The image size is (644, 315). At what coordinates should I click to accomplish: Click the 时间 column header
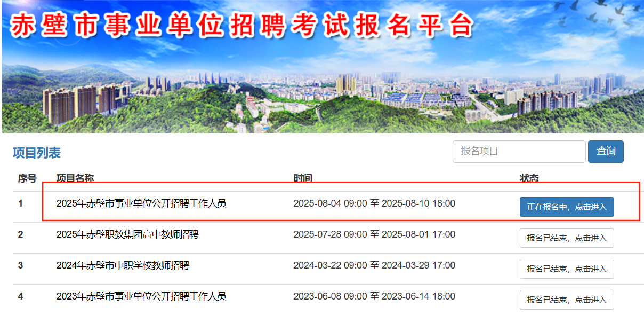click(303, 178)
